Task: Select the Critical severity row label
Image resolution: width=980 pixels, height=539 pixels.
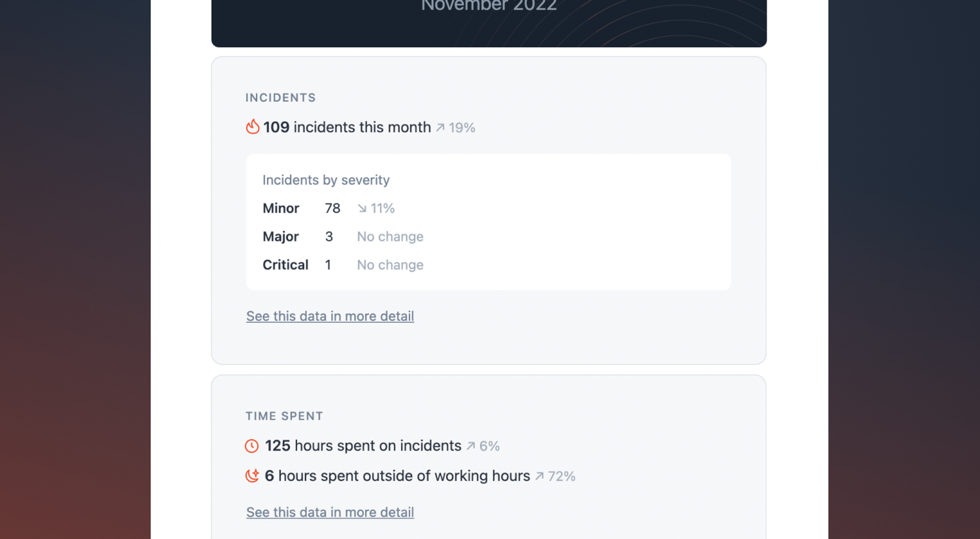Action: (x=285, y=265)
